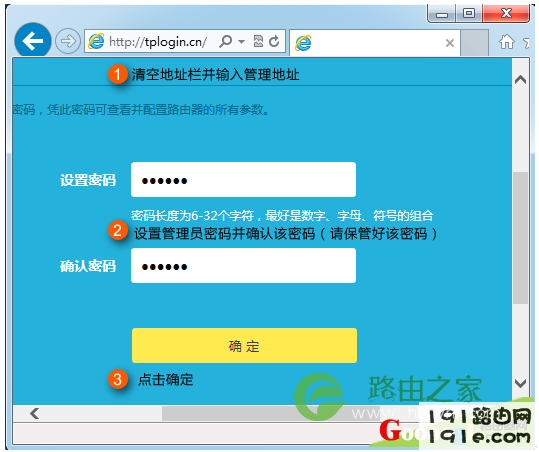Select the open Internet Explorer tab

tap(375, 43)
